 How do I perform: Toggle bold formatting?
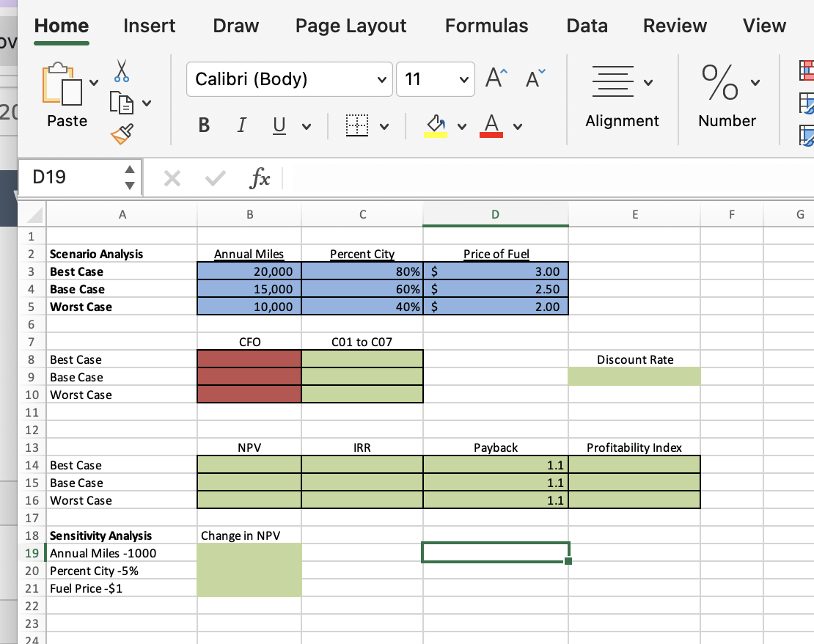[204, 125]
